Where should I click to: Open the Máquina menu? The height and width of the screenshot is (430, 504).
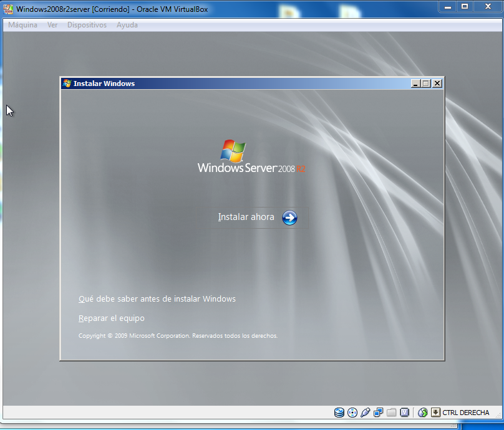[x=22, y=25]
